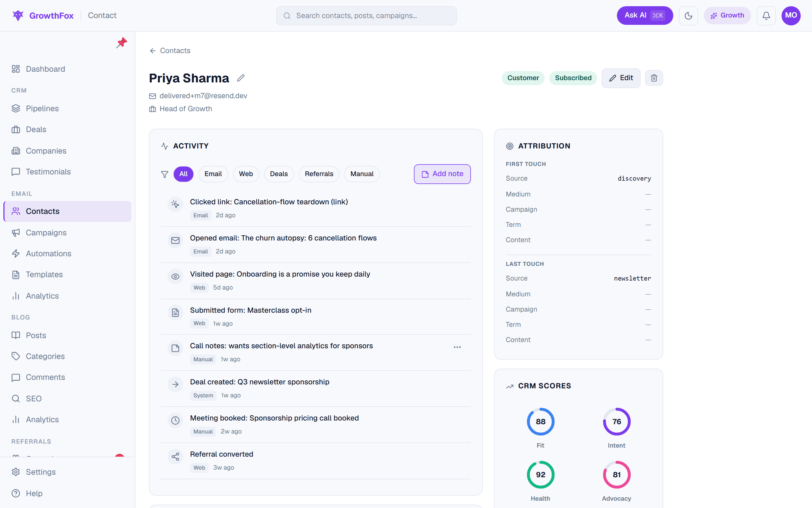Click first touch source value discovery

pos(634,179)
